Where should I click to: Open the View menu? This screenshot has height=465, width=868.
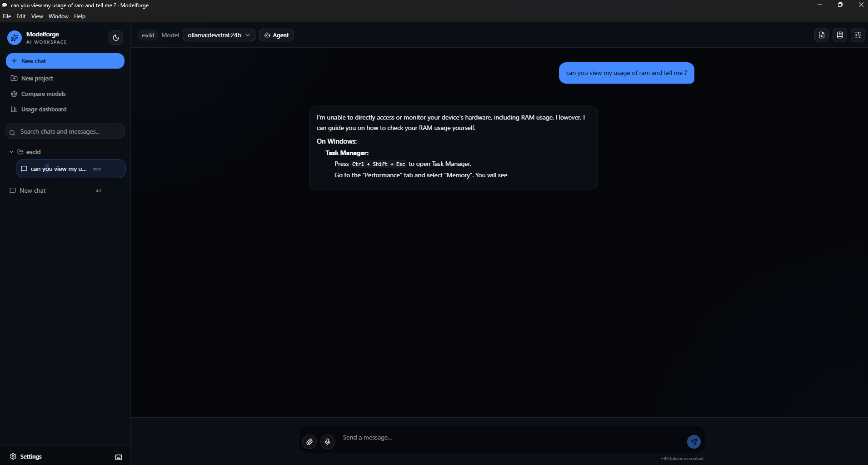click(37, 16)
